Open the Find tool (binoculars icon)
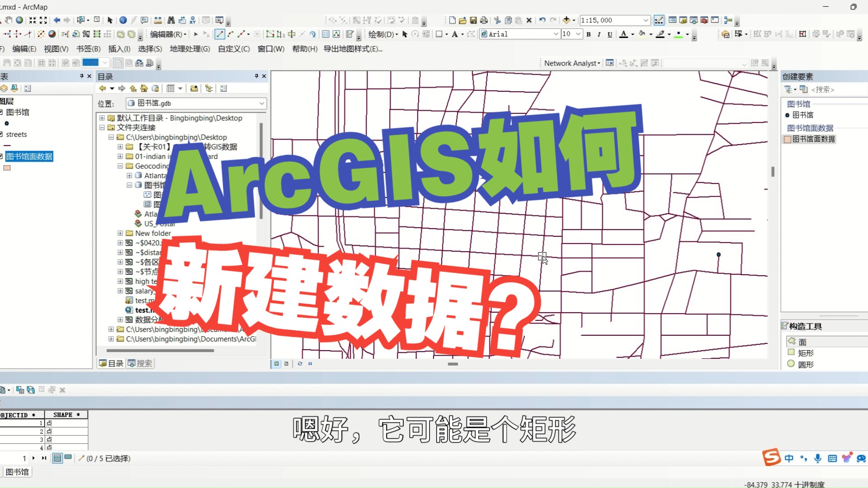 (x=171, y=20)
